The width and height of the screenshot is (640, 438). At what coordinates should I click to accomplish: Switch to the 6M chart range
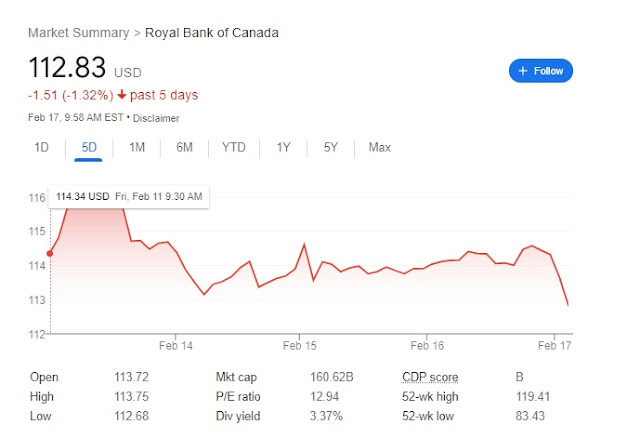click(184, 147)
